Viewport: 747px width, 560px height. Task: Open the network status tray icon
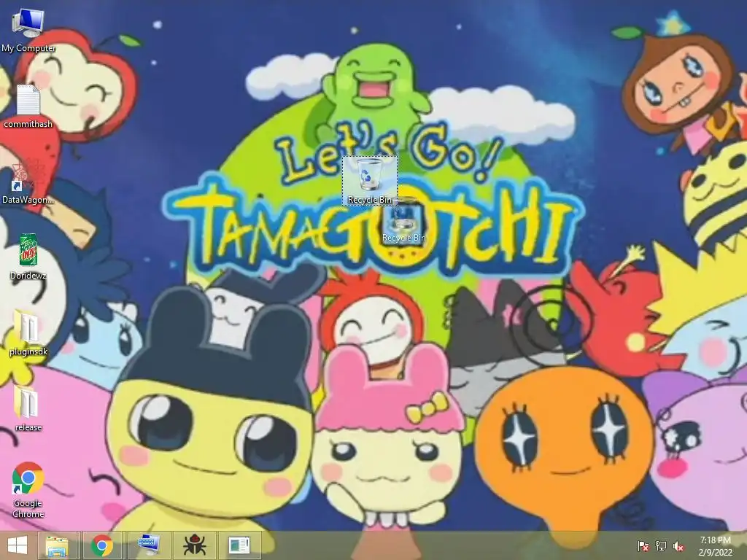tap(661, 546)
